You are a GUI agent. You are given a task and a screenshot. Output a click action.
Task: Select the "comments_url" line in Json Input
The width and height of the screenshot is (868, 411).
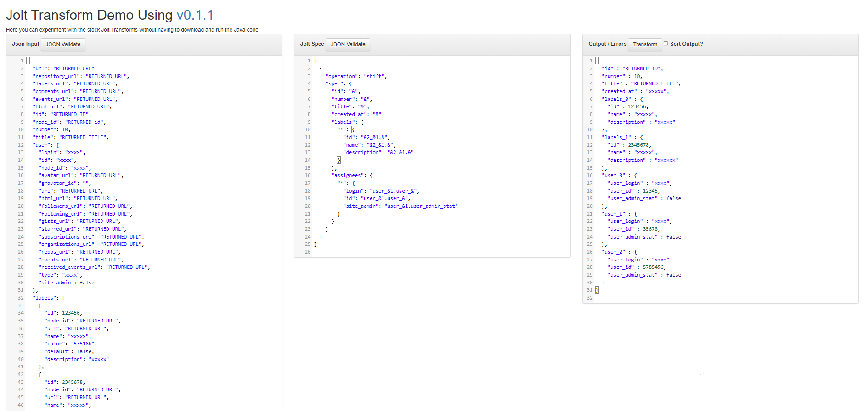tap(78, 91)
